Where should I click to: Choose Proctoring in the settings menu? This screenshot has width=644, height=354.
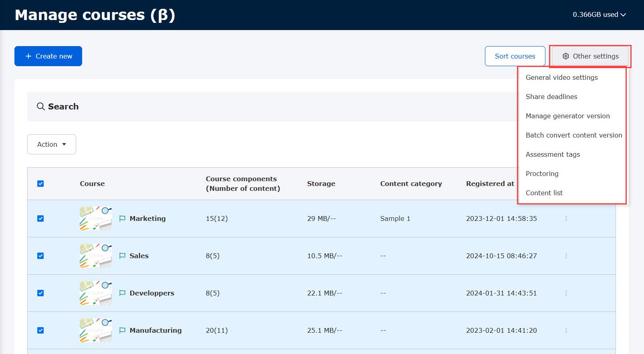point(542,174)
